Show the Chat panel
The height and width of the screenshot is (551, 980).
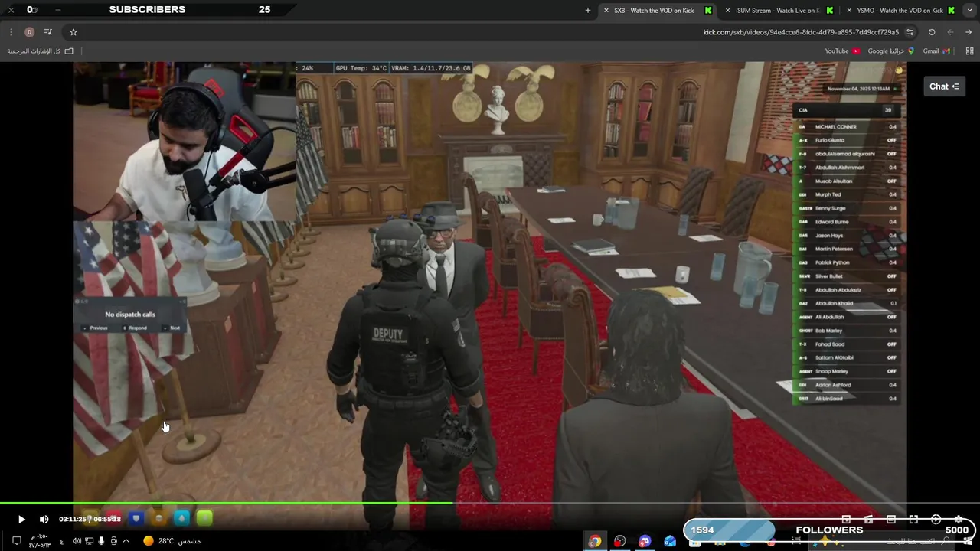pyautogui.click(x=944, y=86)
